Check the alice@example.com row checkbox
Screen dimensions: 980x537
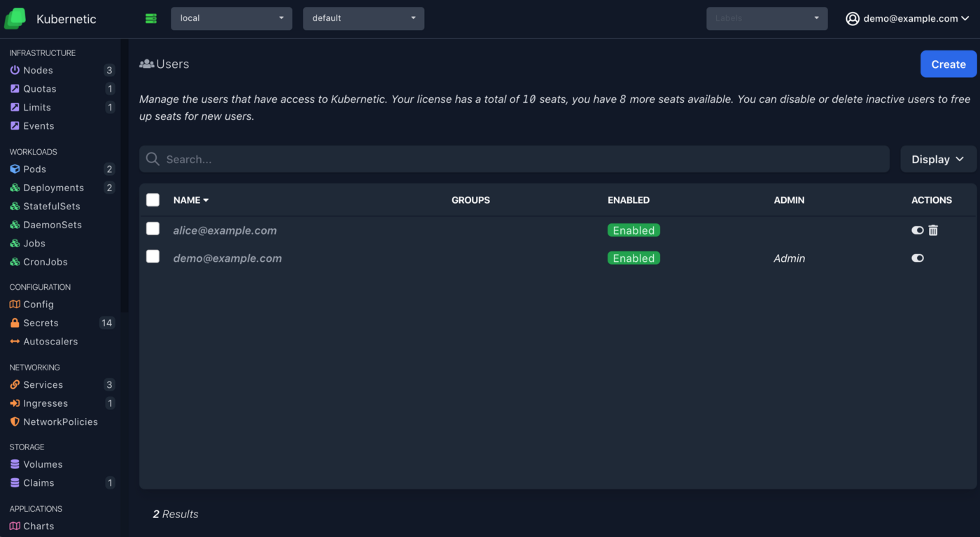point(153,228)
